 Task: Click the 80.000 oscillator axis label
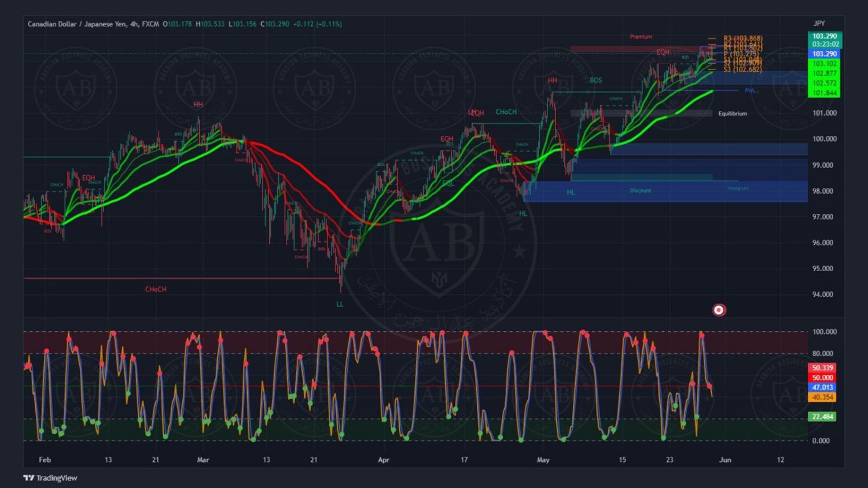[x=824, y=353]
